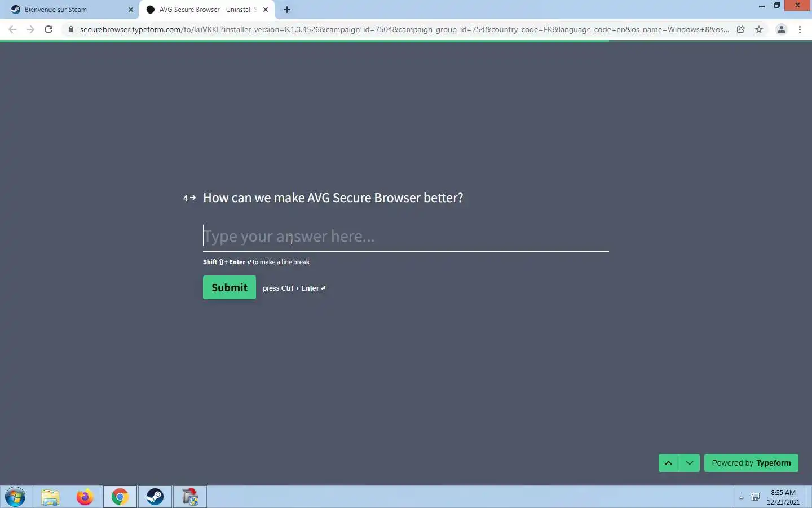The height and width of the screenshot is (508, 812).
Task: Click the securebrowser.typeform.com address bar
Action: [404, 29]
